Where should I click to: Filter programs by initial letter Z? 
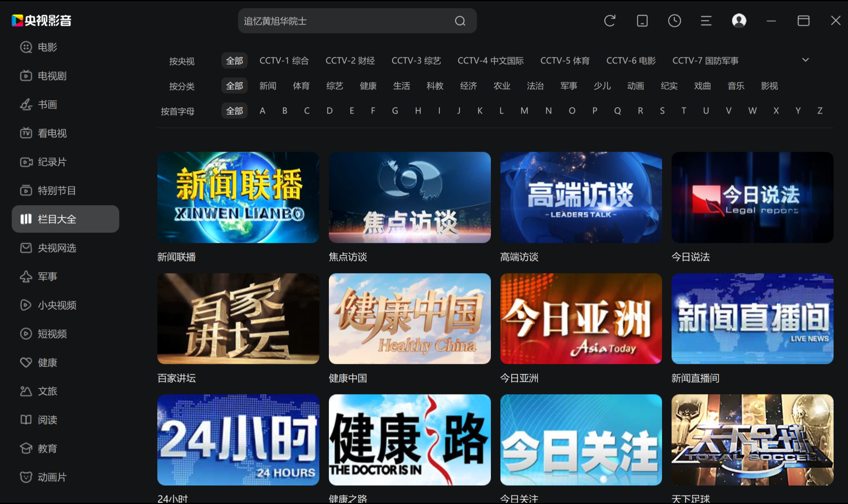click(820, 111)
